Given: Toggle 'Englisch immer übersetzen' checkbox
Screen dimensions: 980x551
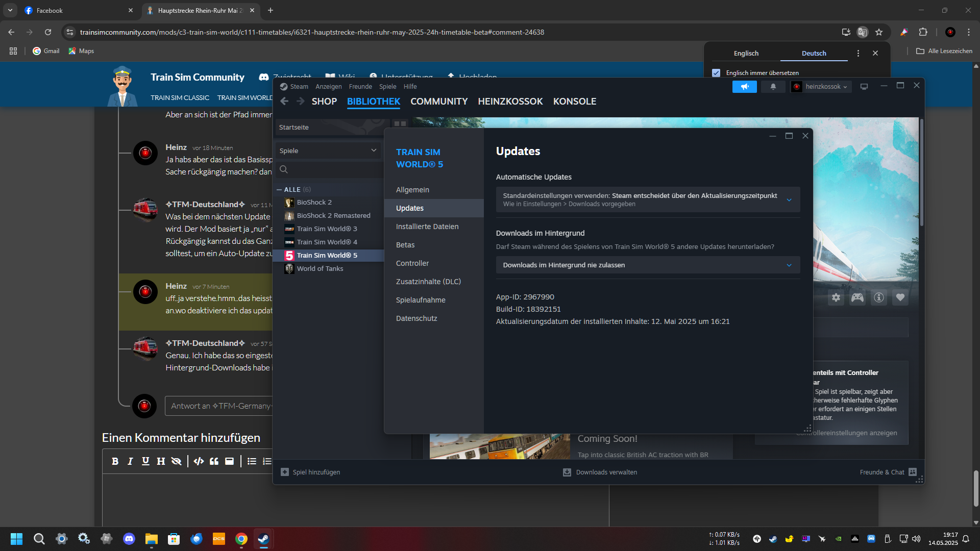Looking at the screenshot, I should [716, 73].
